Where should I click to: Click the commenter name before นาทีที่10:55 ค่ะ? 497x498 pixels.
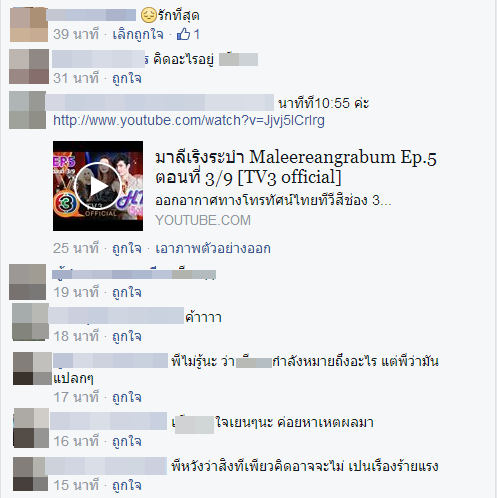[159, 102]
